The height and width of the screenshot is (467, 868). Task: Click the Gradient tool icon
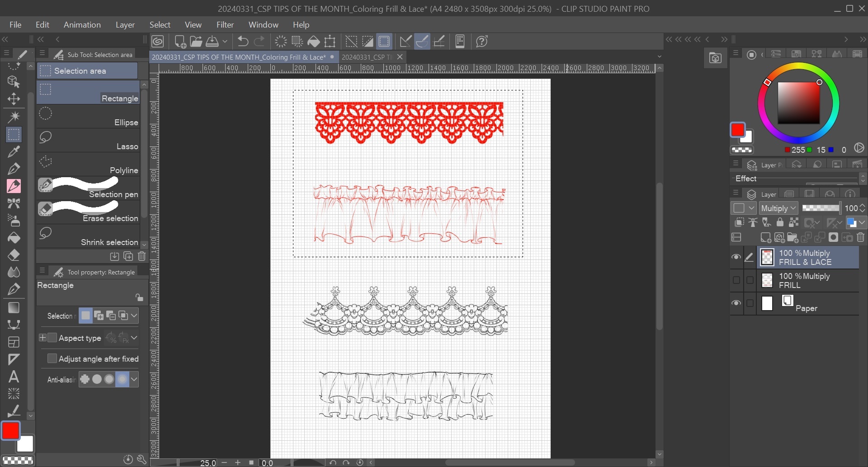(x=14, y=307)
